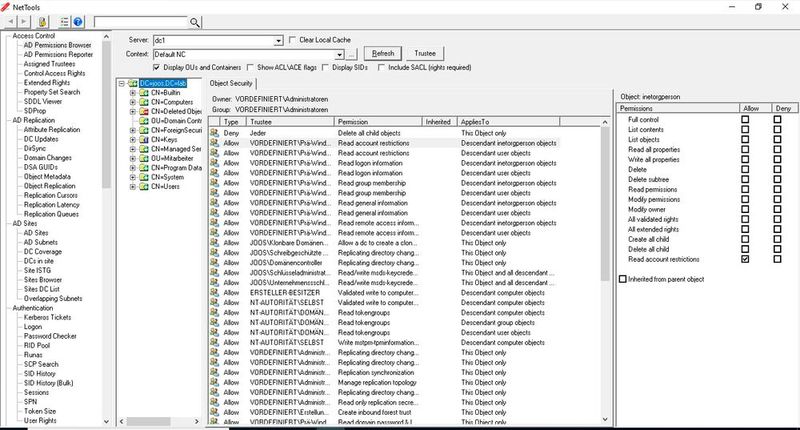Uncheck Display OUs and Containers
This screenshot has width=800, height=430.
(157, 67)
